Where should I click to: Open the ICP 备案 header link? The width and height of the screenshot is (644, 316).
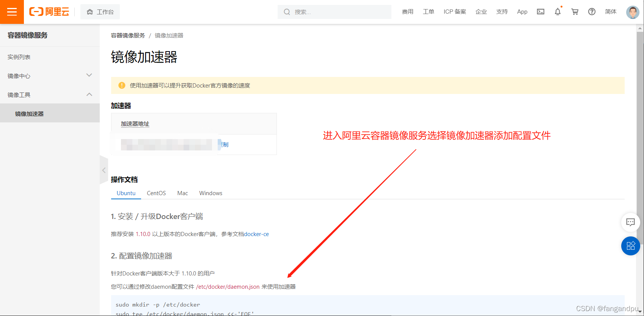[x=455, y=12]
